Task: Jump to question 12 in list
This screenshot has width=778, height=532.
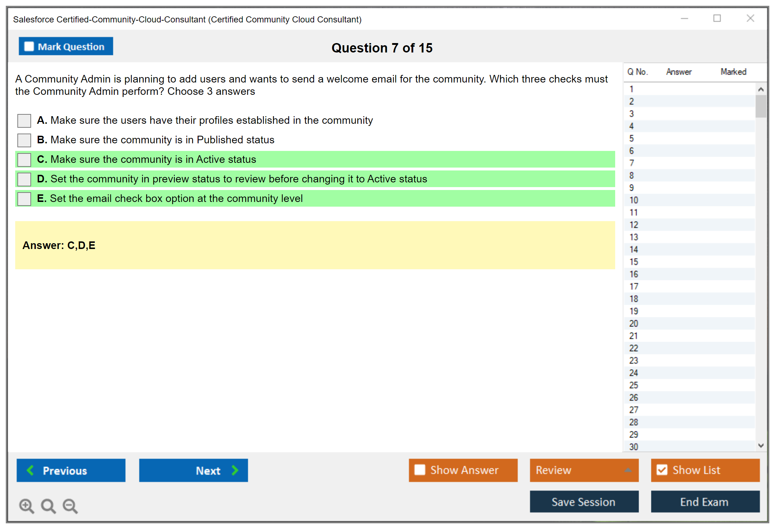Action: tap(634, 225)
